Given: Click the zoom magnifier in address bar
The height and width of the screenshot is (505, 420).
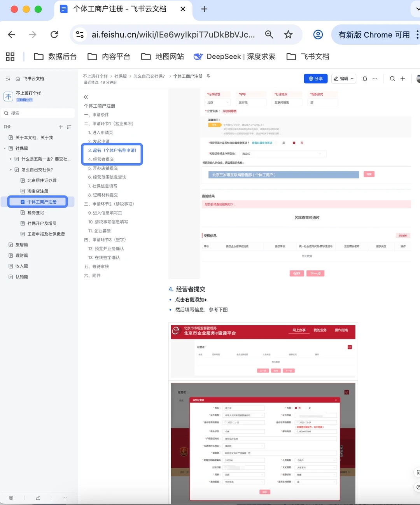Looking at the screenshot, I should (269, 35).
